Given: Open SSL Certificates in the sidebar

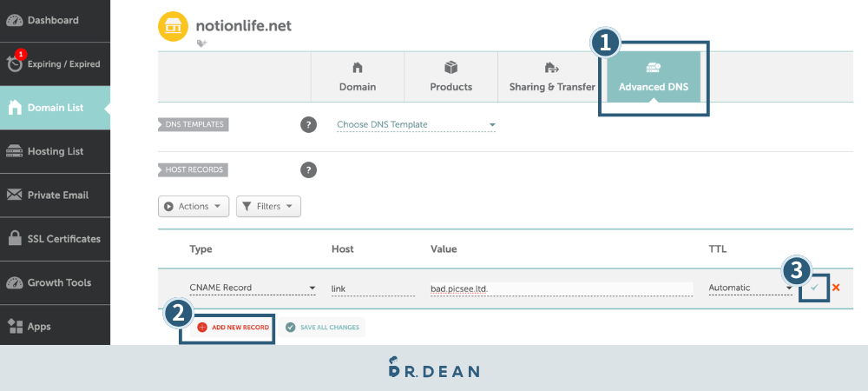Looking at the screenshot, I should click(x=55, y=239).
